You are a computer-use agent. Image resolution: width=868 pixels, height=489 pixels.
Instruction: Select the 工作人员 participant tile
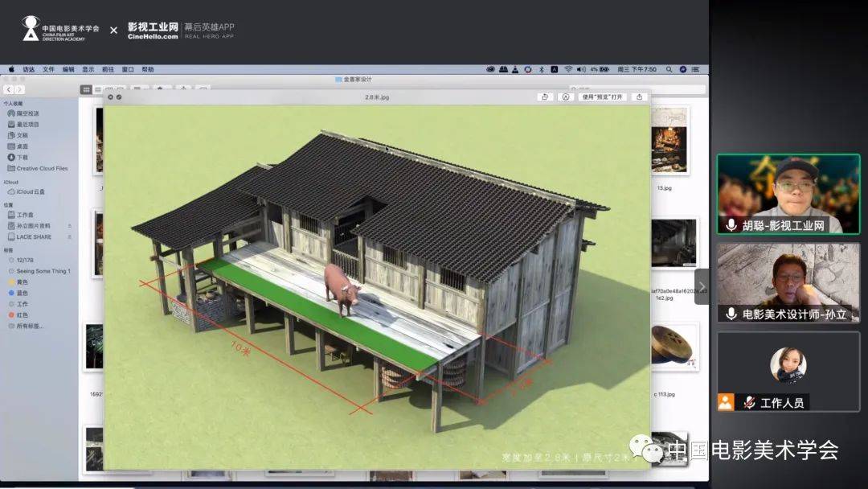coord(788,371)
